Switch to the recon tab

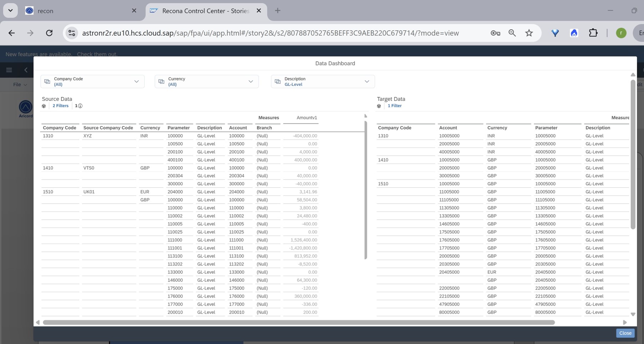tap(80, 11)
